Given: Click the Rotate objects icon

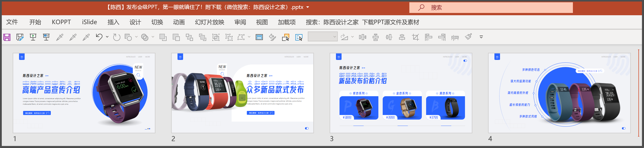Looking at the screenshot, I should (344, 37).
